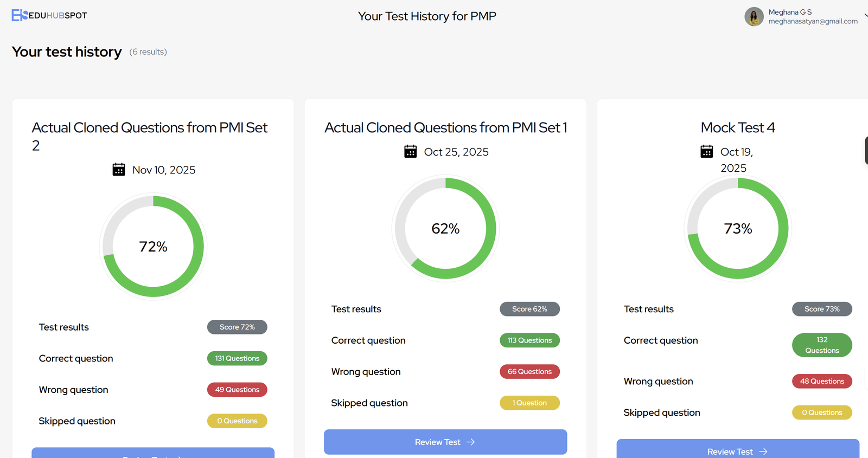Click Review Test button for PMI Set 1
The height and width of the screenshot is (458, 868).
coord(445,442)
